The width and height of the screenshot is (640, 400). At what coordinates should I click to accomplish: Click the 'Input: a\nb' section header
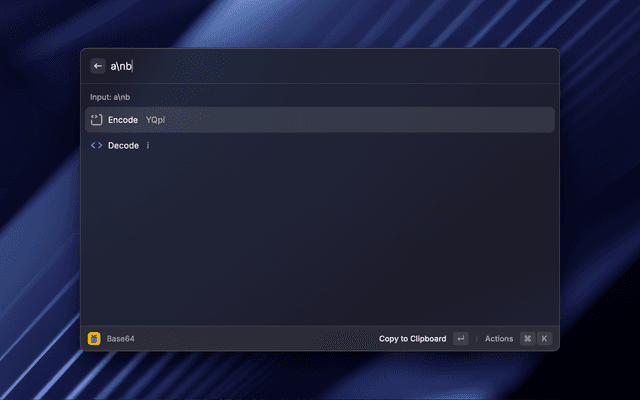pos(110,97)
